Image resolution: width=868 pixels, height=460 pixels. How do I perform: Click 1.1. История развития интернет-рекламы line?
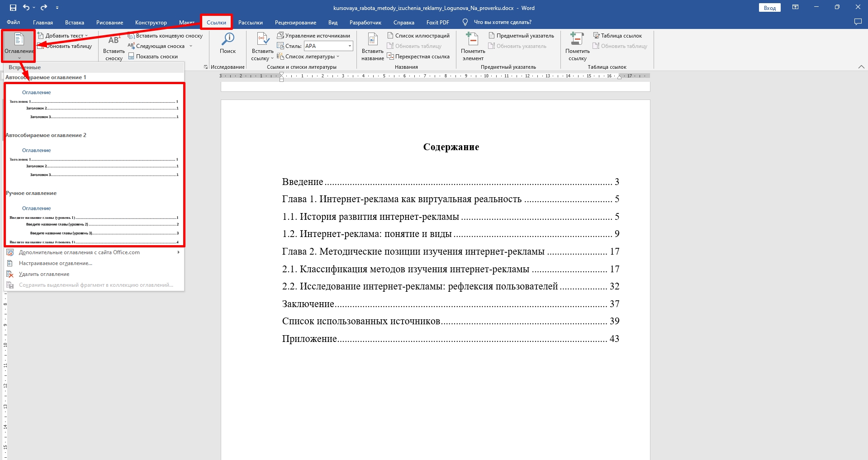coord(451,217)
